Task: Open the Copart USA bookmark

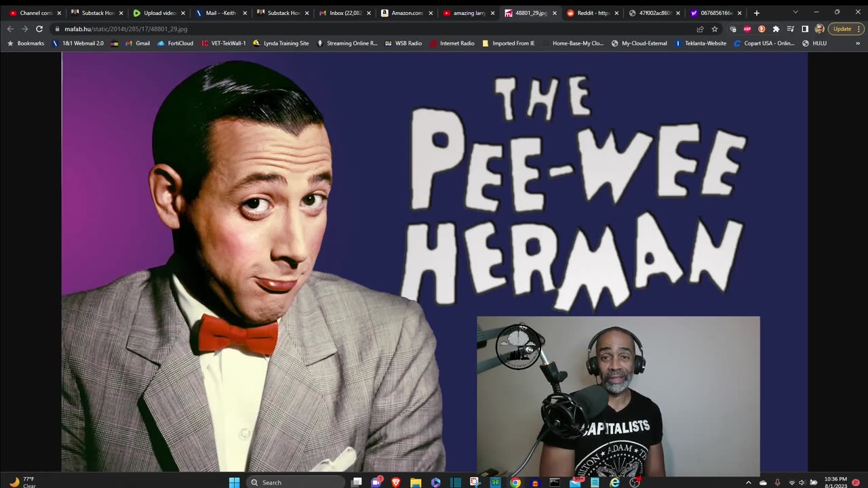Action: (x=764, y=43)
